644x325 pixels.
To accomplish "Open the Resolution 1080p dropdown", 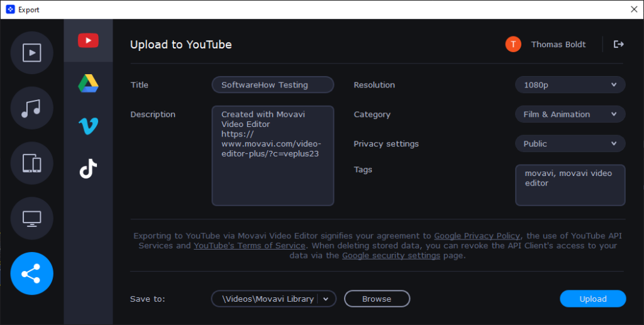I will pyautogui.click(x=570, y=85).
